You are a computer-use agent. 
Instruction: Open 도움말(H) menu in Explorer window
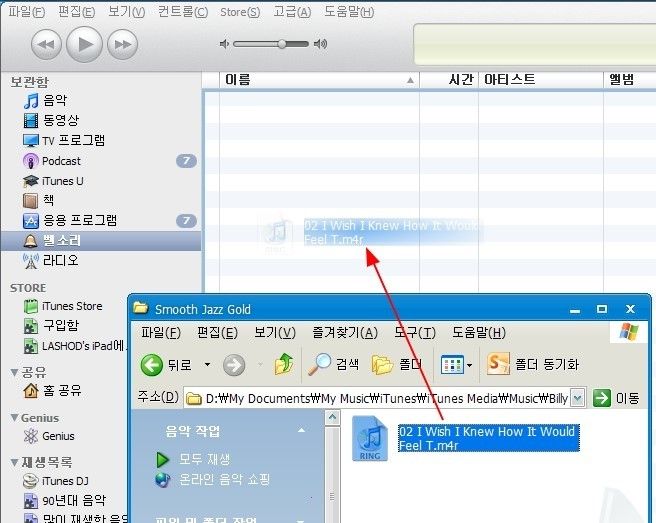(x=479, y=333)
